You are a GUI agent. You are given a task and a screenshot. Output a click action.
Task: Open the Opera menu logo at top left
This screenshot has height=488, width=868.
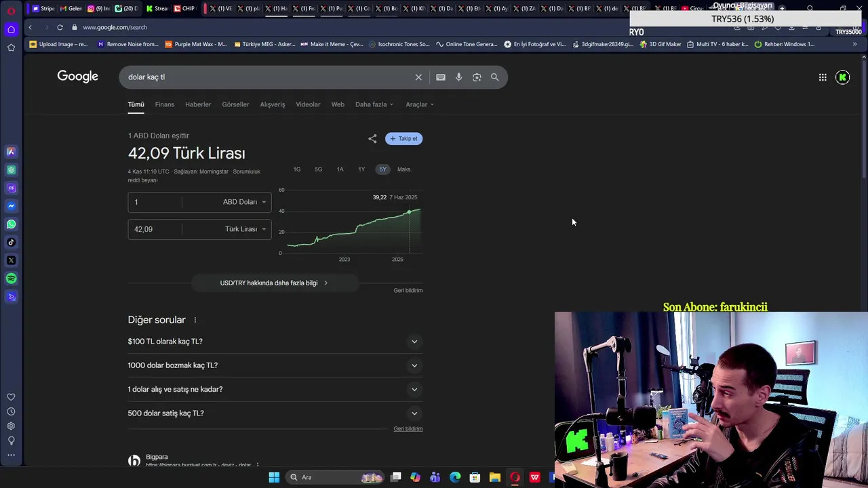(x=11, y=10)
